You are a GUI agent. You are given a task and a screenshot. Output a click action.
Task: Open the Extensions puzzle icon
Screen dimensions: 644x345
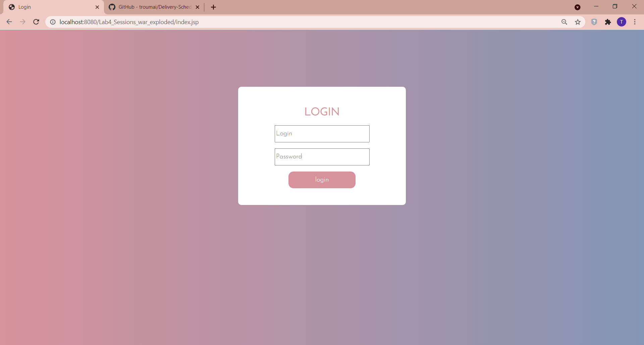[608, 22]
